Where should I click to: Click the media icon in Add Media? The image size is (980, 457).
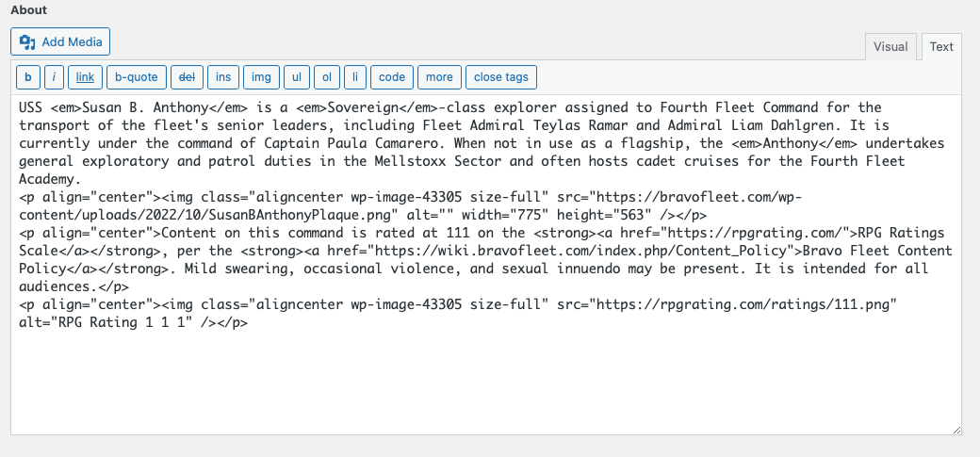coord(27,42)
